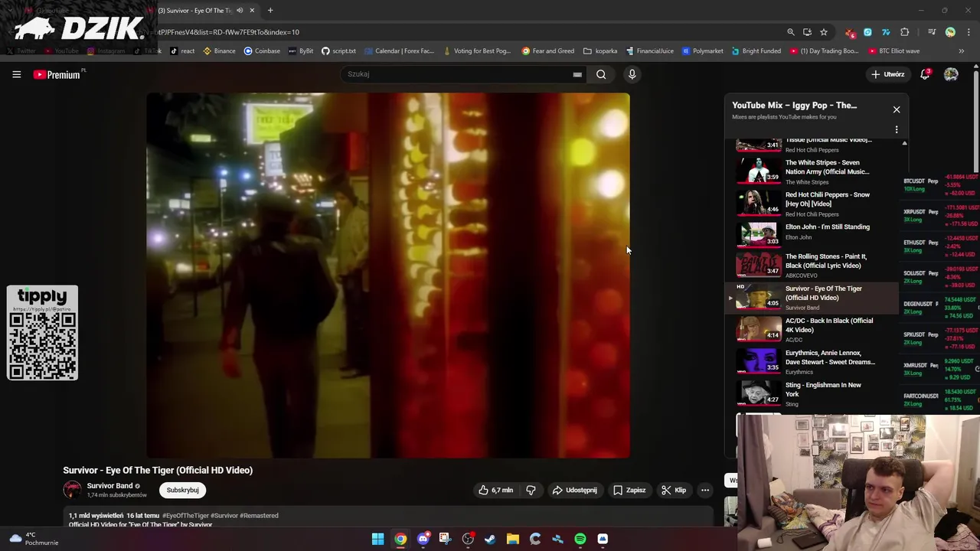Open Calendar Forex Factory bookmark

399,51
